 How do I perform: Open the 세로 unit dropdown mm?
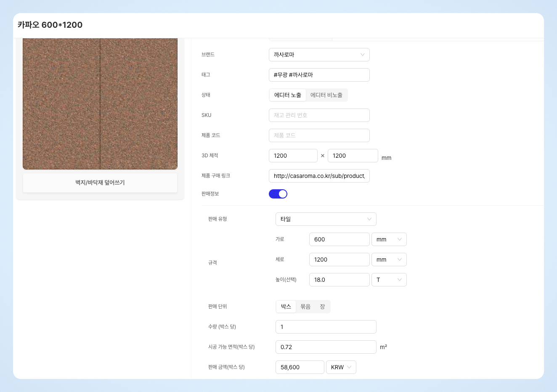pyautogui.click(x=389, y=260)
